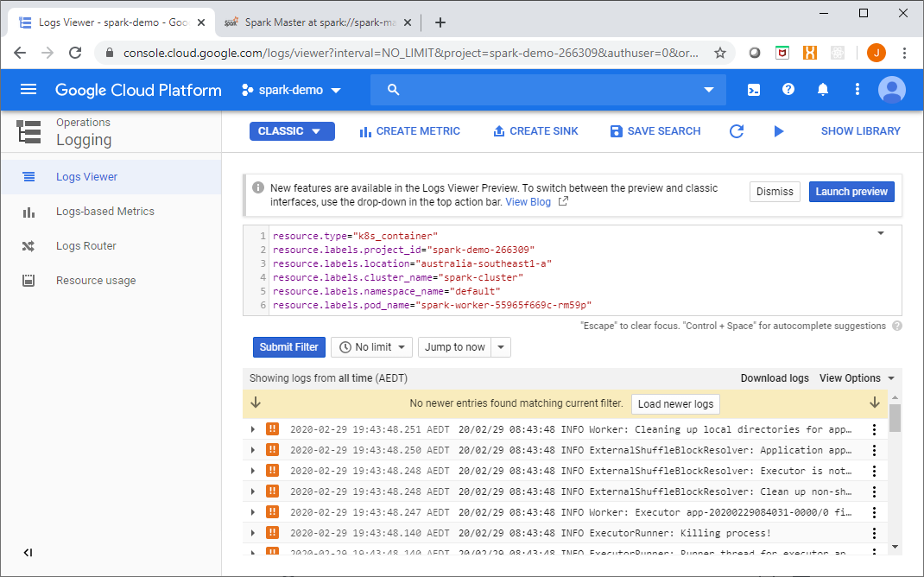924x577 pixels.
Task: Click into the log filter query editor
Action: 573,270
